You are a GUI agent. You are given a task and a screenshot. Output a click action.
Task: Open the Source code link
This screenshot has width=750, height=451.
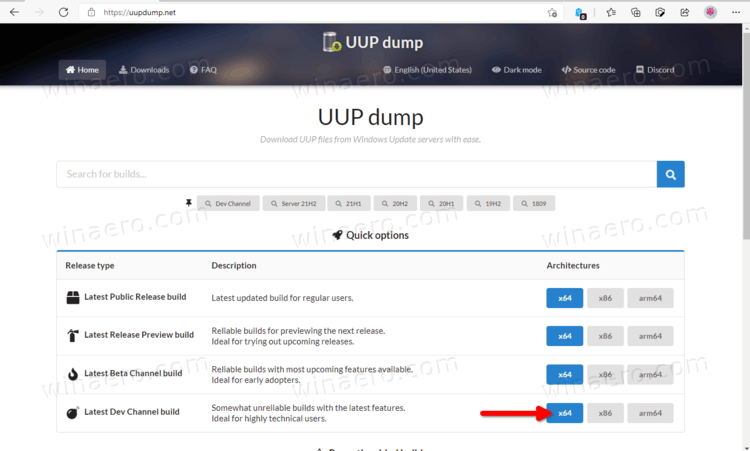click(588, 70)
